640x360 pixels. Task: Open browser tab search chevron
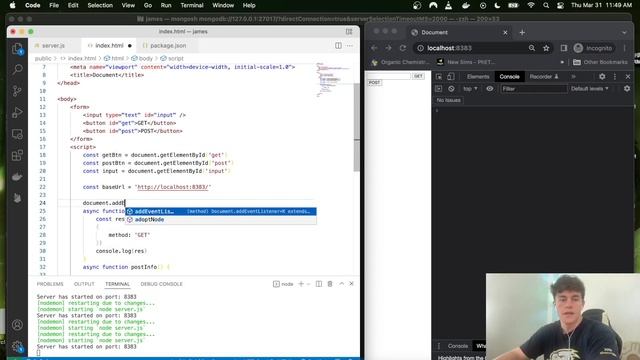tap(624, 33)
